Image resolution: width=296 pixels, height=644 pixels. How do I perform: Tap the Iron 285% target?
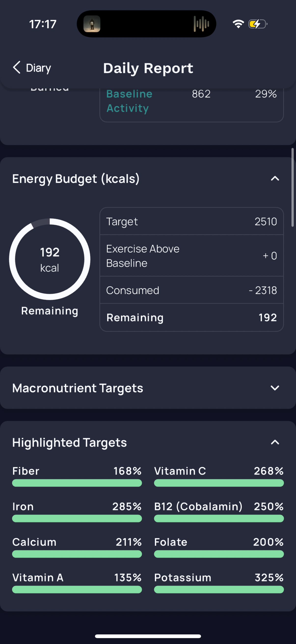77,507
